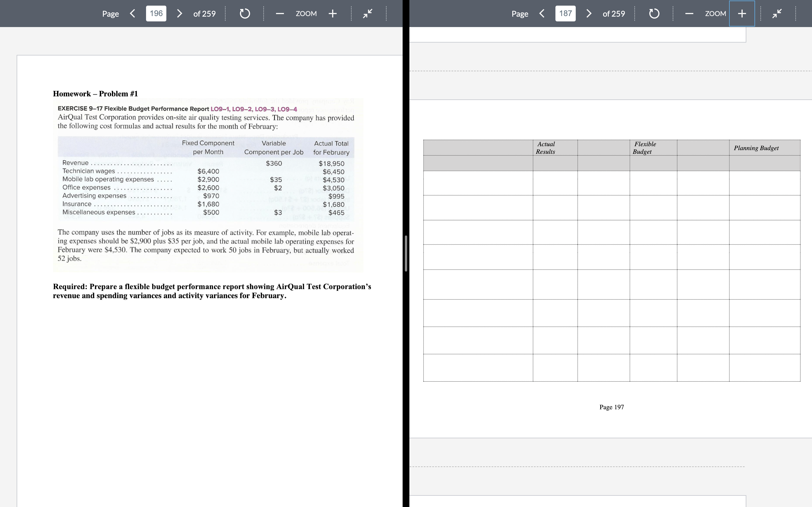Image resolution: width=812 pixels, height=507 pixels.
Task: Click the fit-to-screen icon on the left toolbar
Action: tap(367, 14)
